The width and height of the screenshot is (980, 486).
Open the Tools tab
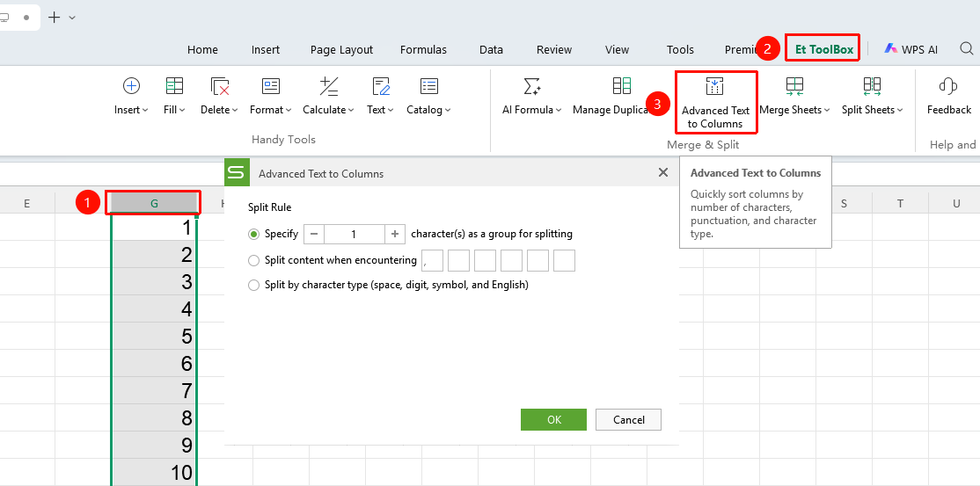click(680, 50)
